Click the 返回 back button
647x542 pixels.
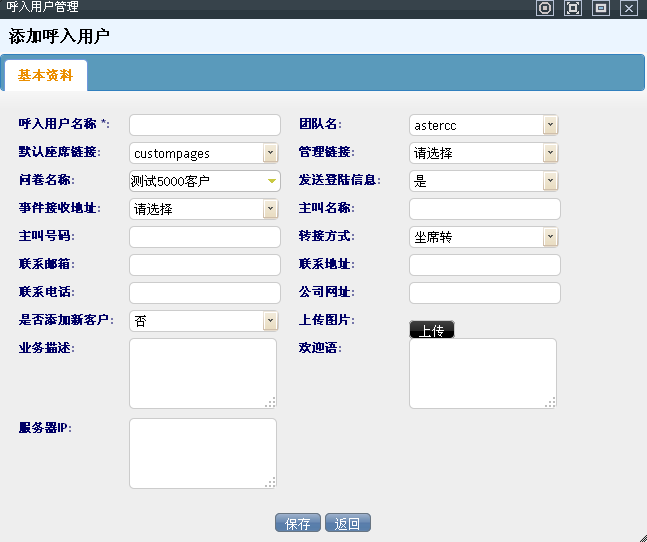[x=348, y=523]
